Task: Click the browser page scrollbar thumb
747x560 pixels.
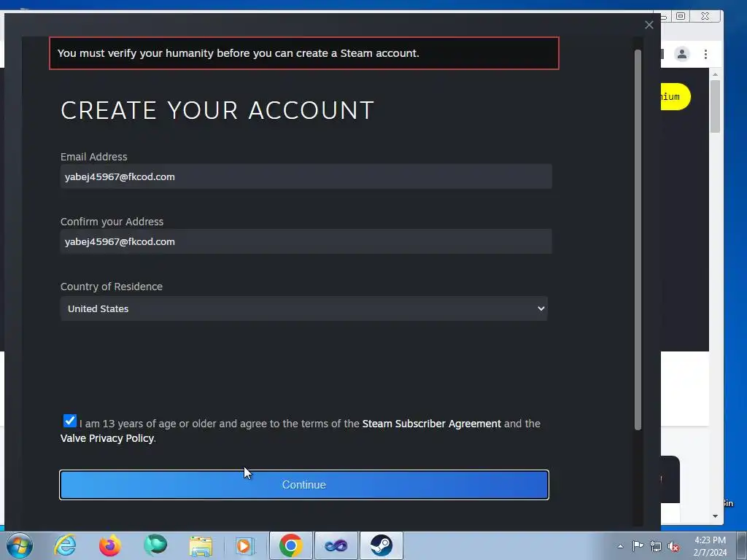Action: coord(715,106)
